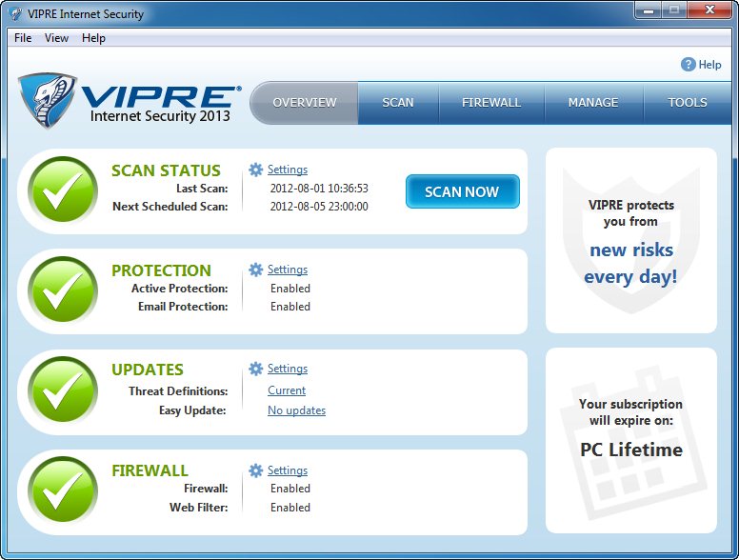Click the green checkmark beside Scan Status

pos(63,190)
